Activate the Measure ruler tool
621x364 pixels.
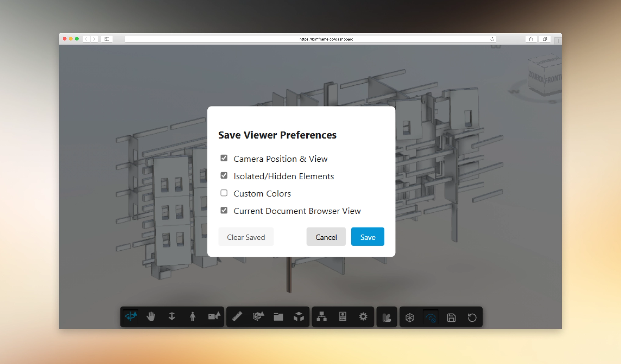[237, 317]
